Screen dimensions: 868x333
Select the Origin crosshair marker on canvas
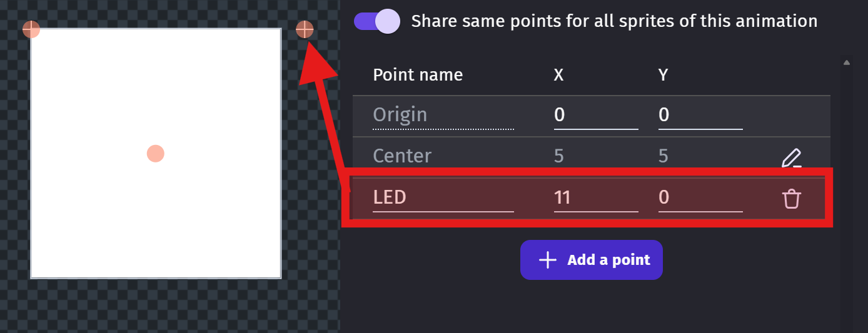(31, 29)
